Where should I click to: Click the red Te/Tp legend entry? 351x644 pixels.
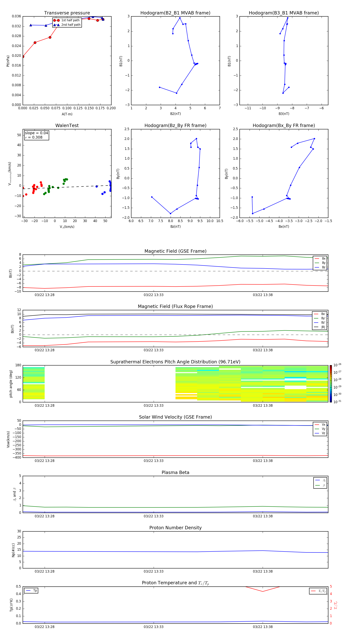click(x=318, y=591)
